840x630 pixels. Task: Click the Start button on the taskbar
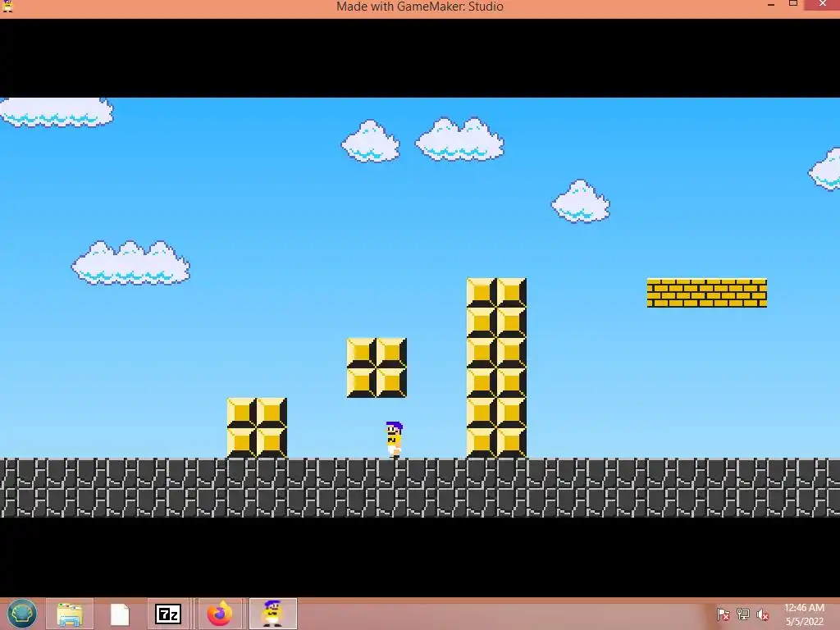click(22, 614)
